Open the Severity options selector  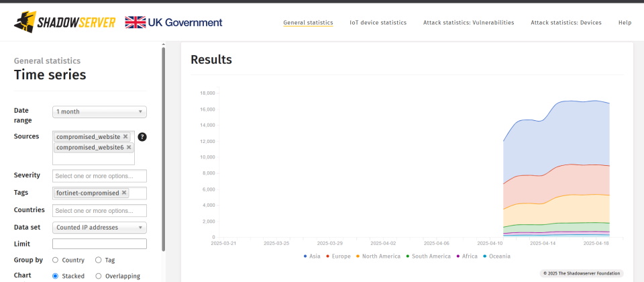click(99, 176)
